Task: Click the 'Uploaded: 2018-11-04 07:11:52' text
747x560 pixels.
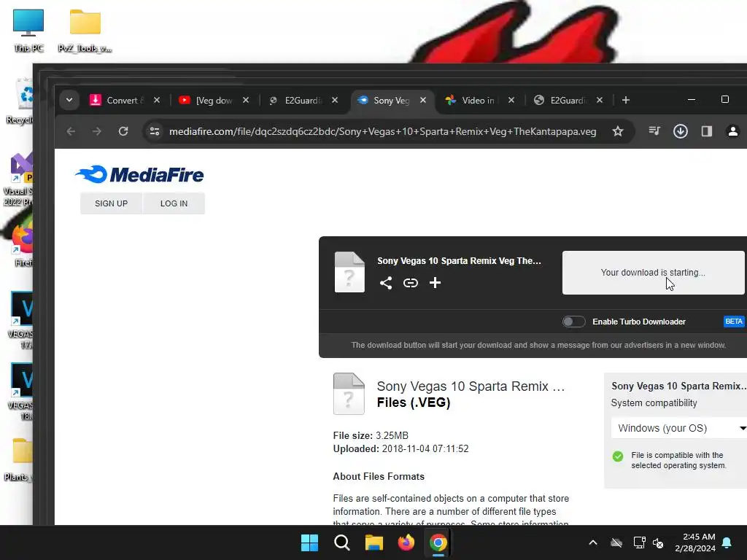Action: click(400, 448)
